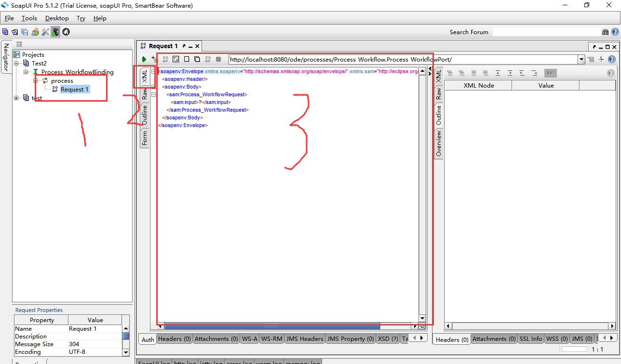Click the Save All Projects toolbar icon

tap(25, 32)
